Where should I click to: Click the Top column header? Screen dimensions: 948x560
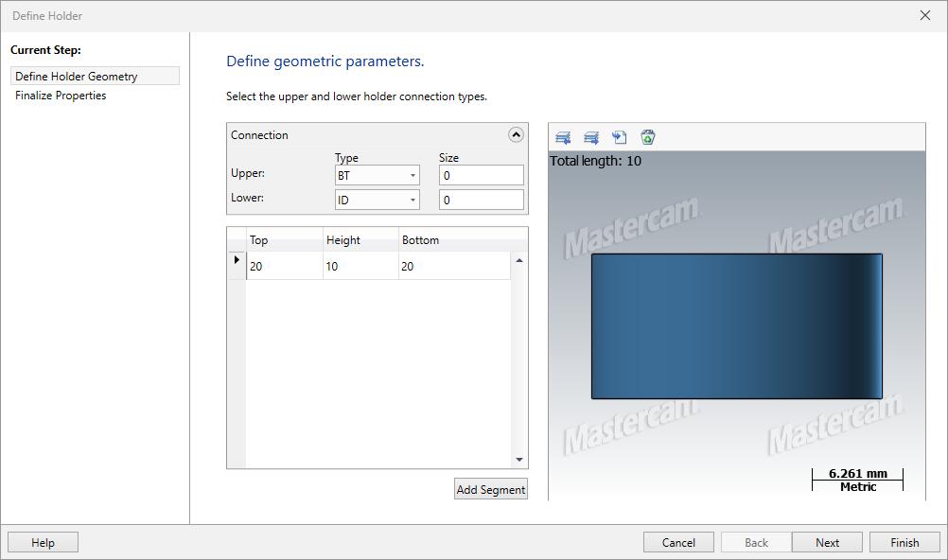[x=284, y=240]
